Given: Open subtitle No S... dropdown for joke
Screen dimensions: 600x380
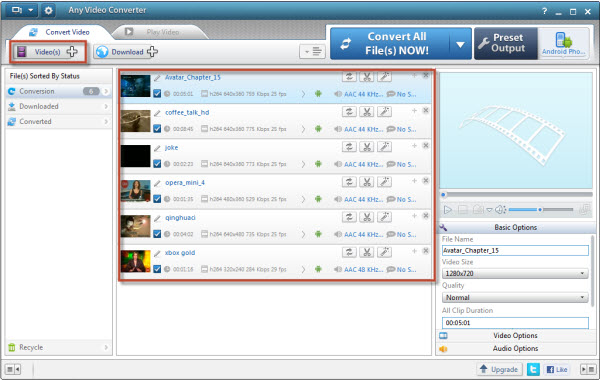Looking at the screenshot, I should 401,164.
